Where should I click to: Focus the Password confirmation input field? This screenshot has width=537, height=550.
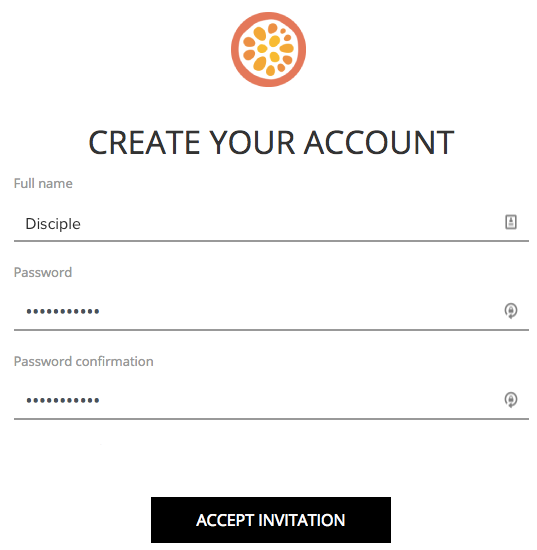[x=271, y=401]
